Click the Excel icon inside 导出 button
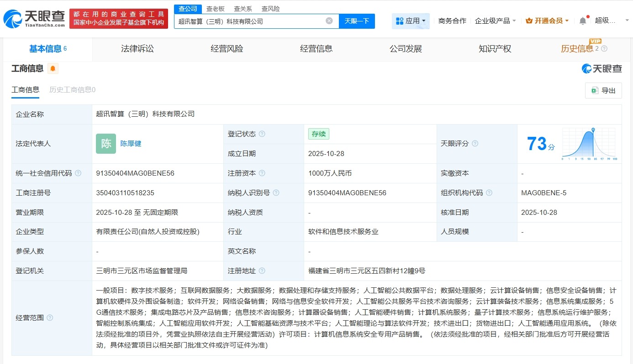The width and height of the screenshot is (633, 364). [595, 90]
